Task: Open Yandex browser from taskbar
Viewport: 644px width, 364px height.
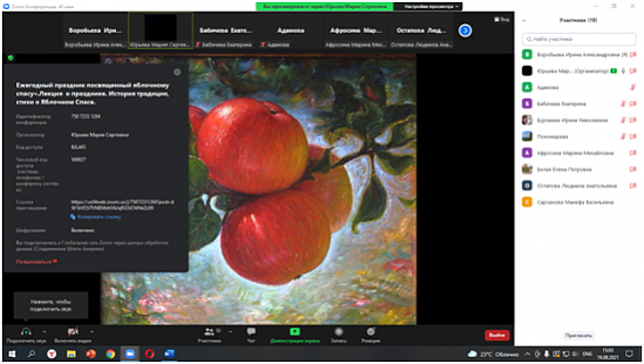Action: point(51,354)
